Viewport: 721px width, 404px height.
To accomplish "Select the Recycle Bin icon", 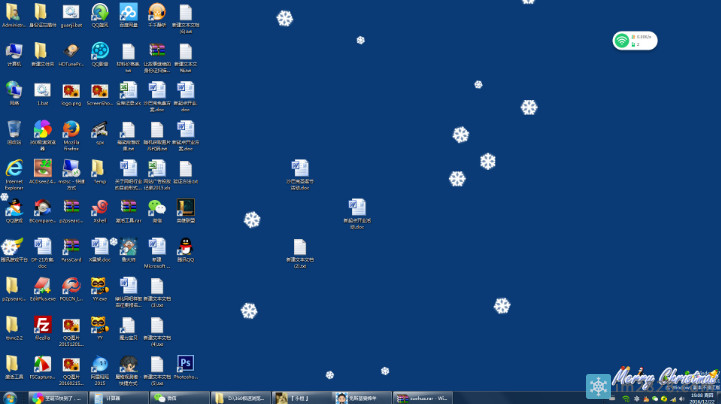I will [14, 130].
